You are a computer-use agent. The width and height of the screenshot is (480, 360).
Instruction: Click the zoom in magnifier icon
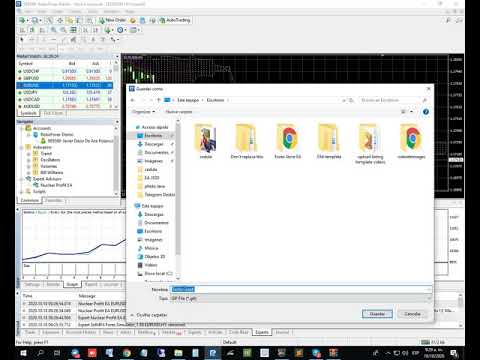(54, 30)
